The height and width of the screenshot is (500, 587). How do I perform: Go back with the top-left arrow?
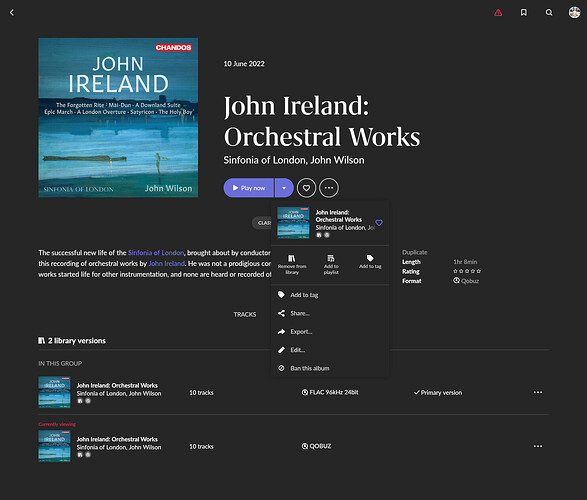pos(12,13)
